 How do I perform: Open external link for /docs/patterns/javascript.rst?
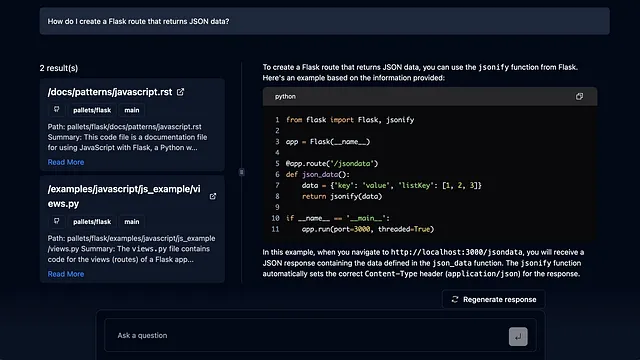point(180,92)
